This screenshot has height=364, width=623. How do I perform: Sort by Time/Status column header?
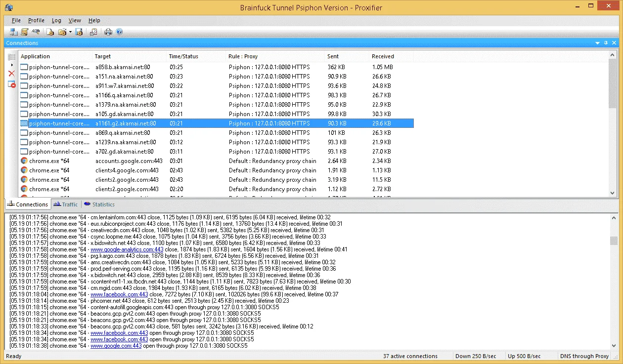196,56
